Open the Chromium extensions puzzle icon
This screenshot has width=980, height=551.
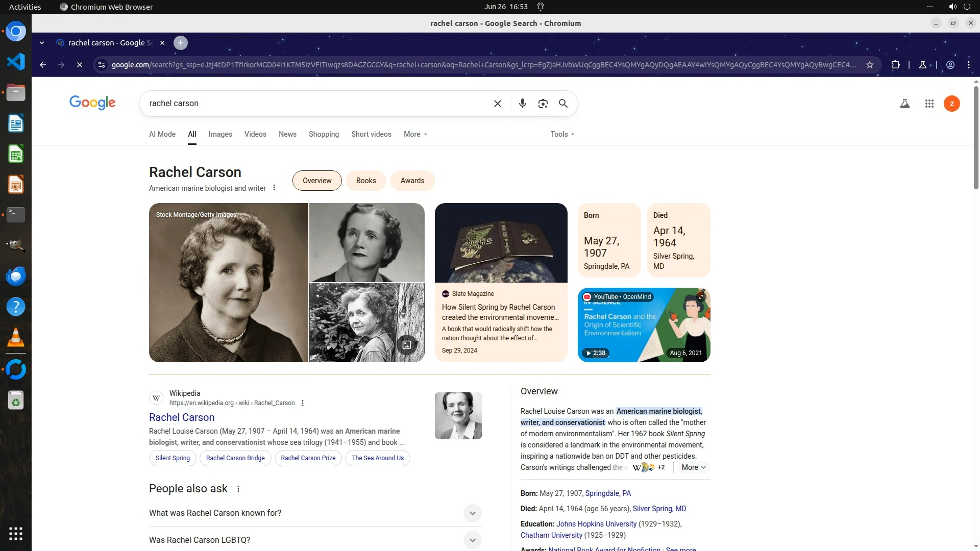coord(895,65)
